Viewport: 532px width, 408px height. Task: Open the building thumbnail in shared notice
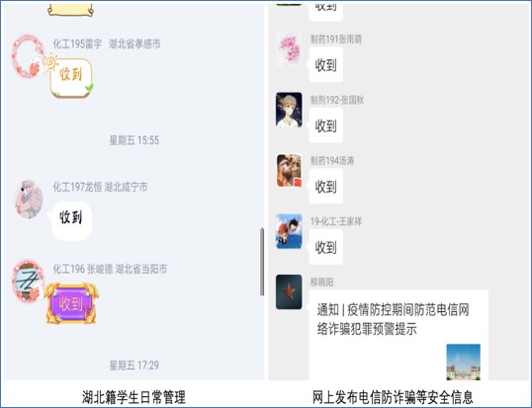[463, 362]
